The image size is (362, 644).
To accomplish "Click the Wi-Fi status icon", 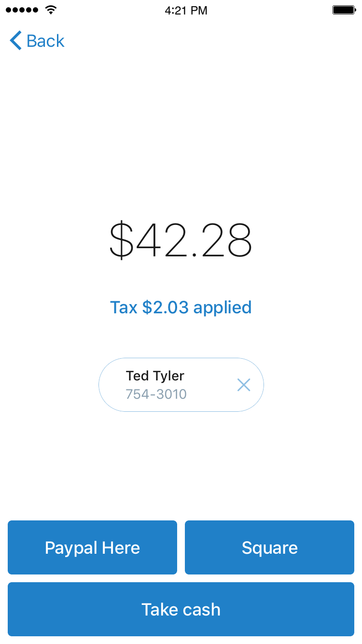I will click(x=50, y=10).
